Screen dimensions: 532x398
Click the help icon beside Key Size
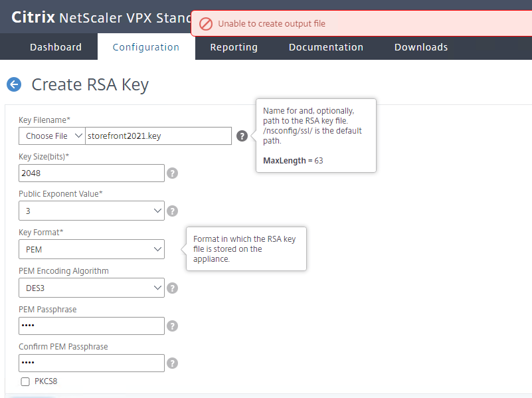172,173
